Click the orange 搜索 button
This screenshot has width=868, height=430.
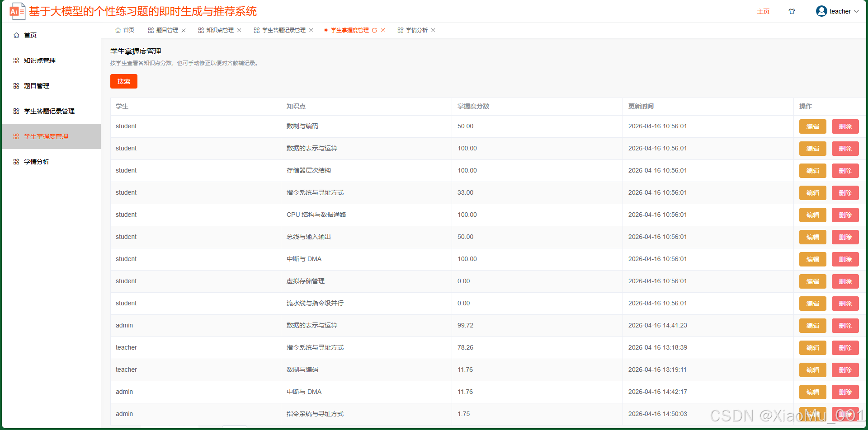124,81
